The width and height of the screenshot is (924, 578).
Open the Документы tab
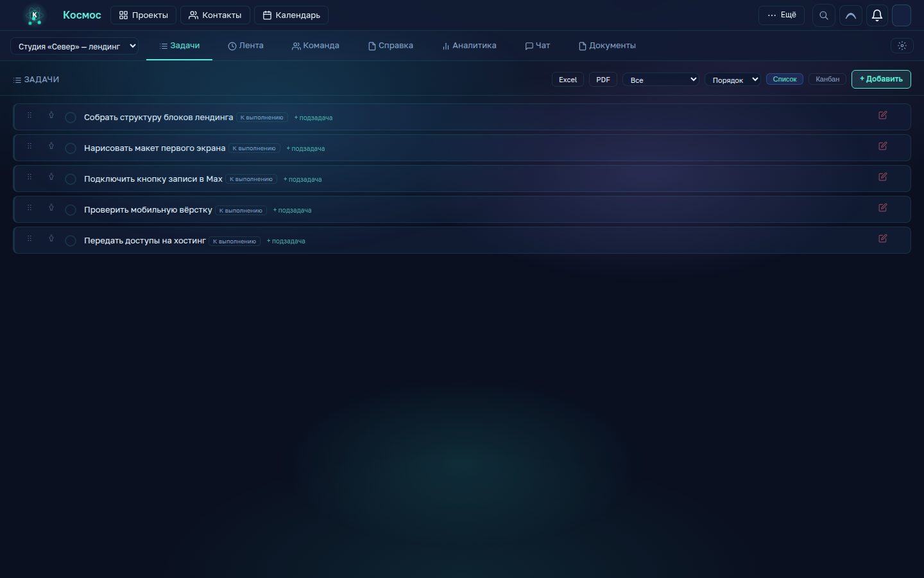607,46
